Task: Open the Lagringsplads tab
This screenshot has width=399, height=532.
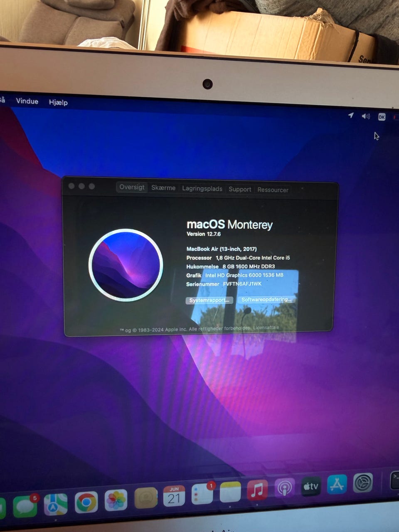Action: point(202,188)
